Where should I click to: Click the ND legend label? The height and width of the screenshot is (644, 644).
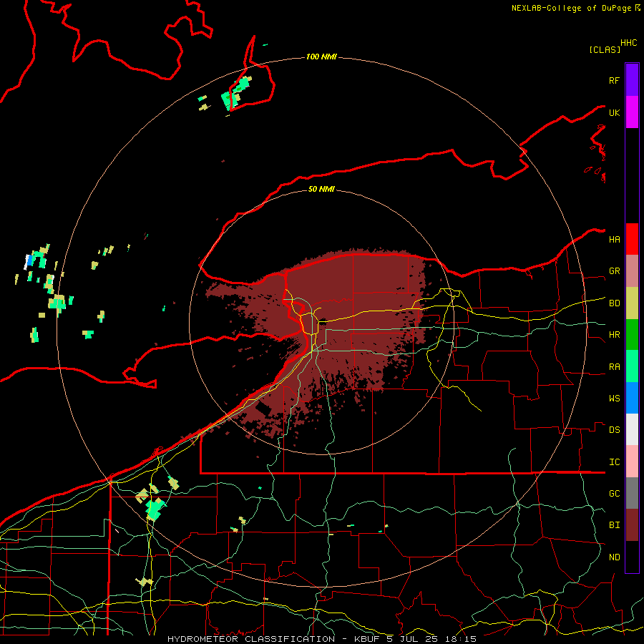point(614,557)
